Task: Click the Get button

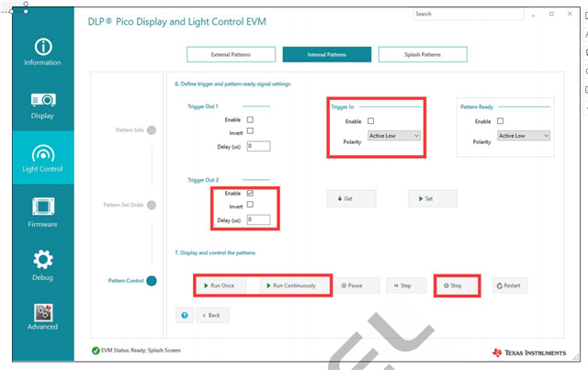Action: point(352,198)
